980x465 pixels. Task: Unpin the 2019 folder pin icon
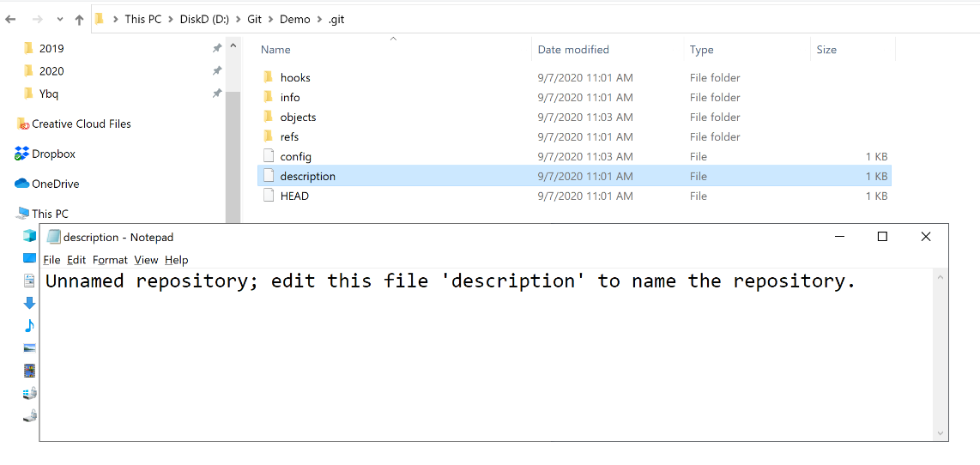(x=217, y=48)
